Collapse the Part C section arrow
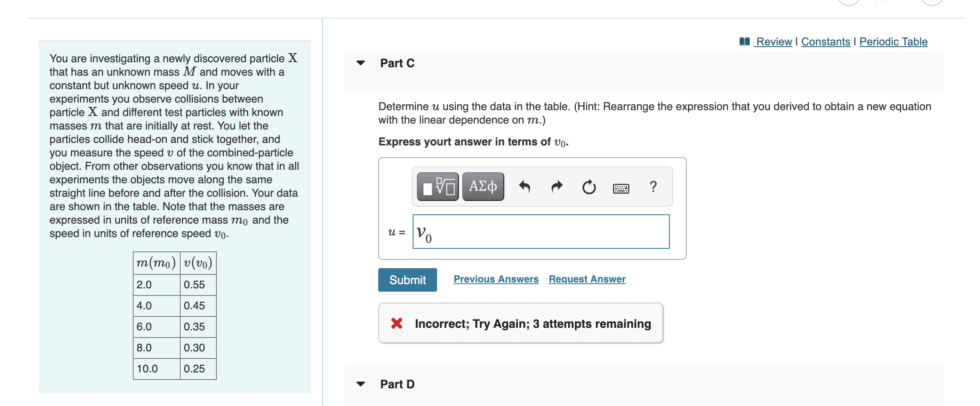 [x=361, y=63]
